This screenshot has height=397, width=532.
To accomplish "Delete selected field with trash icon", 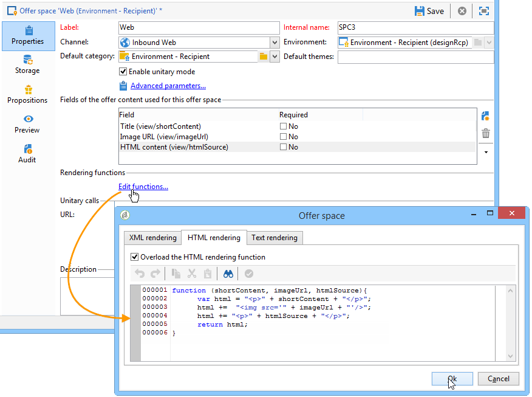I will [486, 134].
